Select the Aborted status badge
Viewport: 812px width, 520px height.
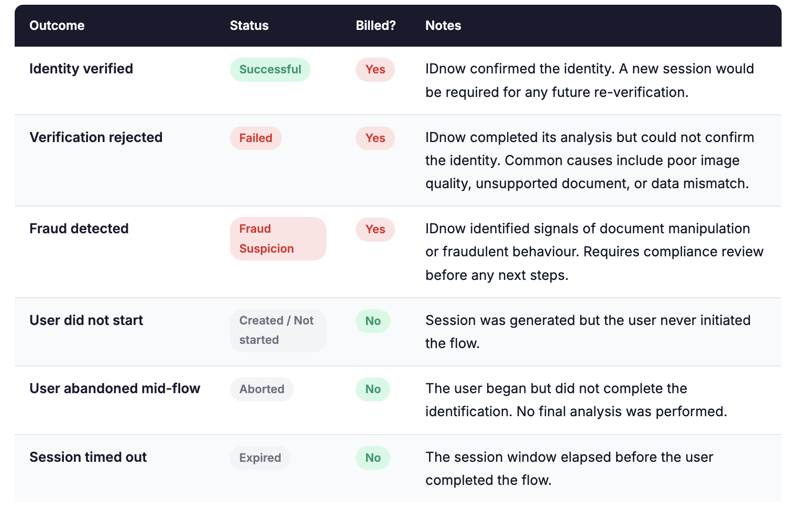point(261,389)
